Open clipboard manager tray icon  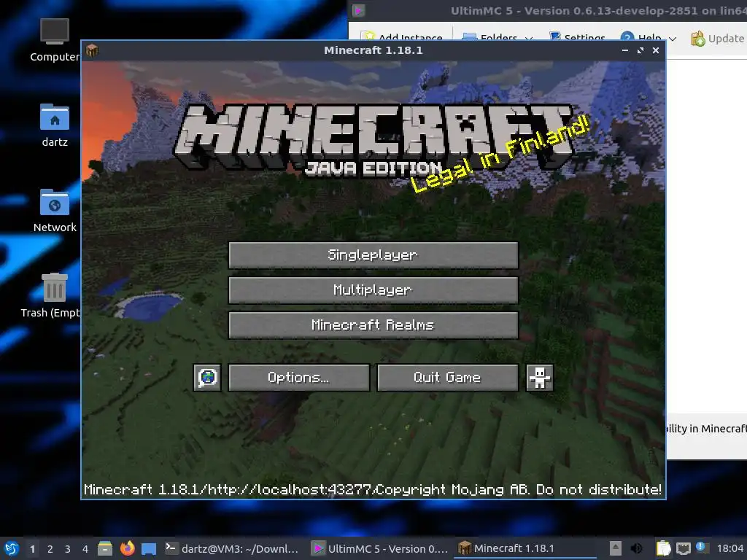tap(663, 548)
